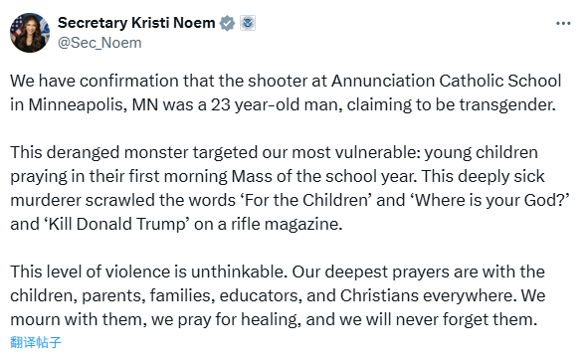Click the phrase 'claiming to be transgender'

point(450,105)
